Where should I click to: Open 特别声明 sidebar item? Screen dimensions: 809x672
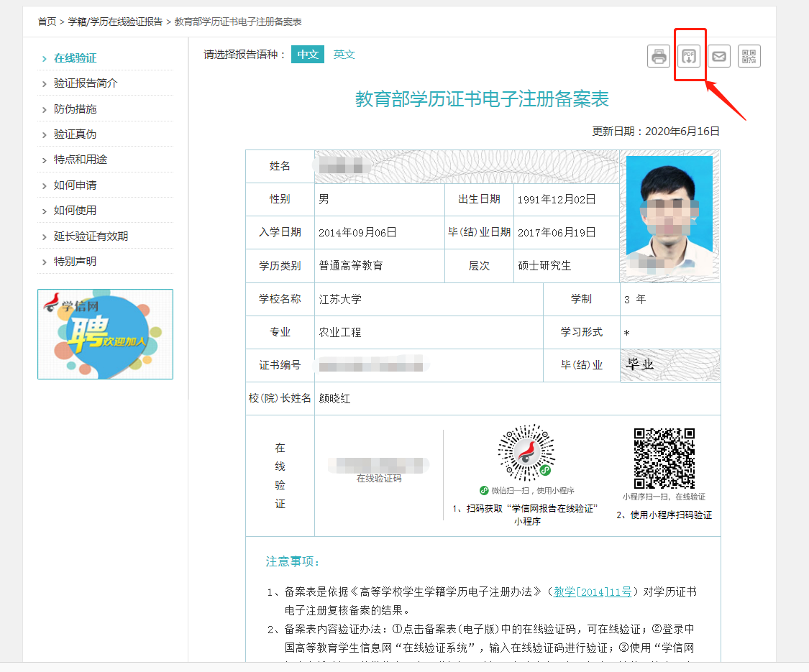[76, 262]
